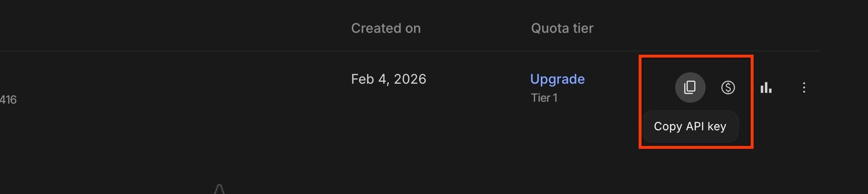Click the Quota tier column header
The height and width of the screenshot is (194, 868).
(x=562, y=29)
